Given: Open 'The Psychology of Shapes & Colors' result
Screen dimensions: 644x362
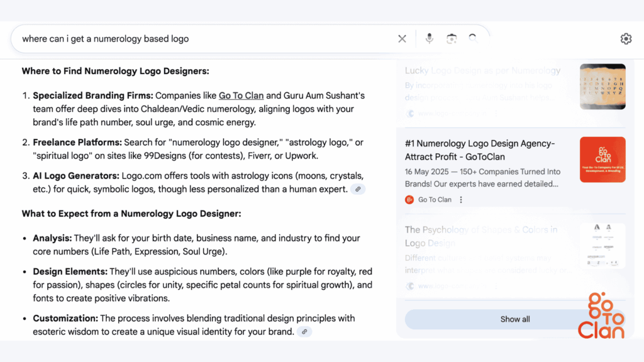Looking at the screenshot, I should 481,236.
